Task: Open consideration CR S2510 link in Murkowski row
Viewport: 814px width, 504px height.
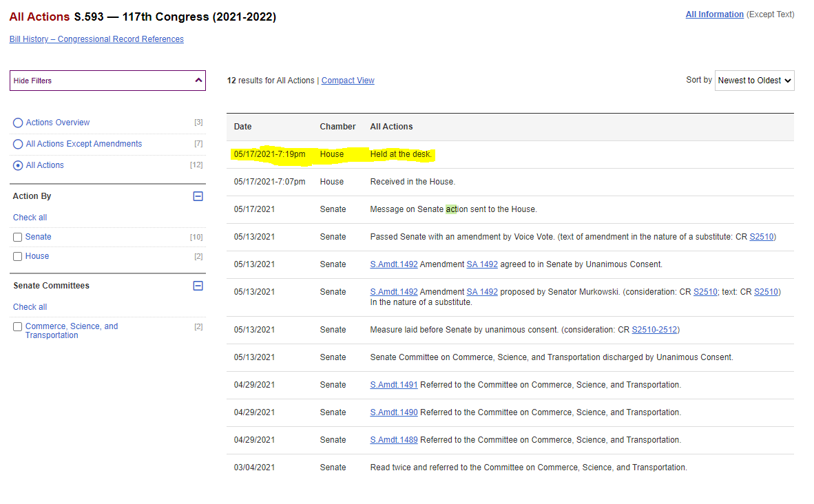Action: (705, 292)
